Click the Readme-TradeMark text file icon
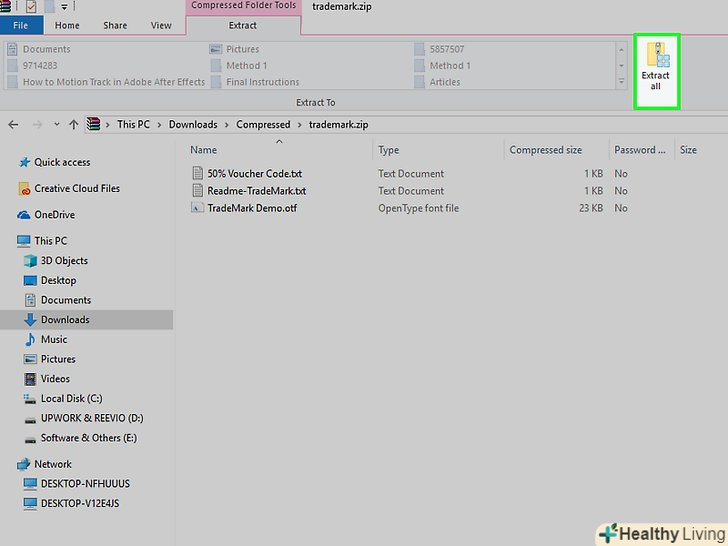 [197, 190]
